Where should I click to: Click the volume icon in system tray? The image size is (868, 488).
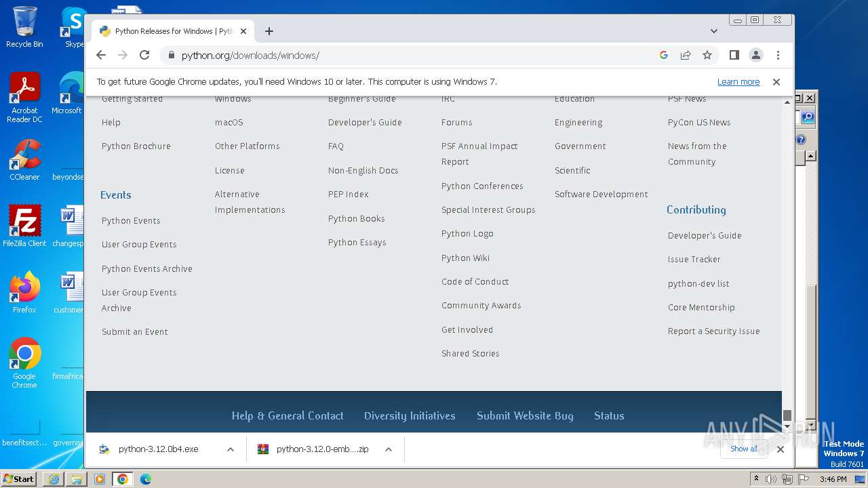point(771,479)
